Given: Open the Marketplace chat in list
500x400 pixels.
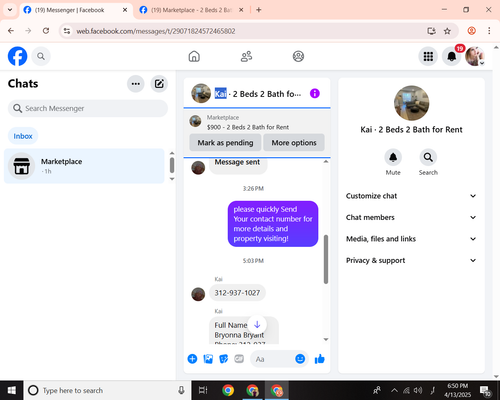Looking at the screenshot, I should 84,166.
